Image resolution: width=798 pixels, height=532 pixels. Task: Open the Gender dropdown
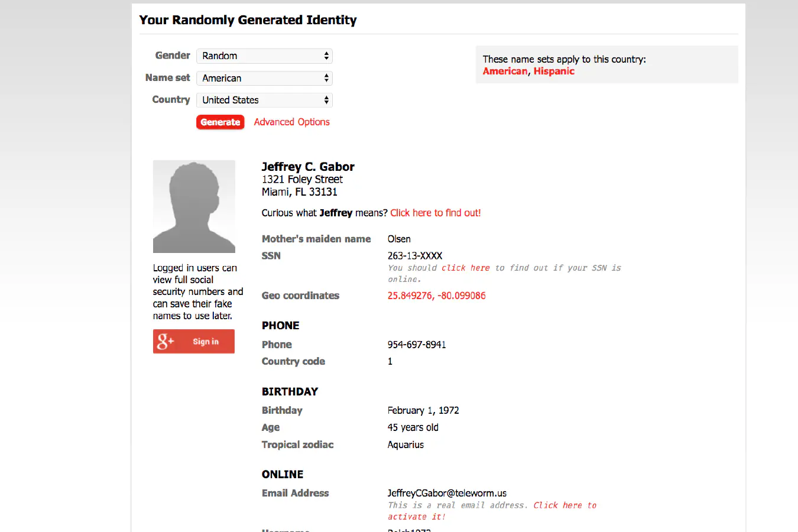coord(264,56)
